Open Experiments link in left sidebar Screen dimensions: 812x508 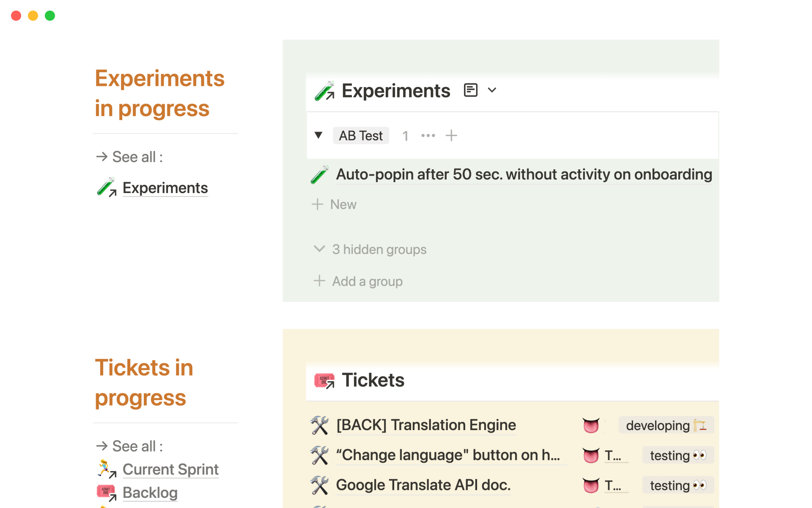[165, 188]
